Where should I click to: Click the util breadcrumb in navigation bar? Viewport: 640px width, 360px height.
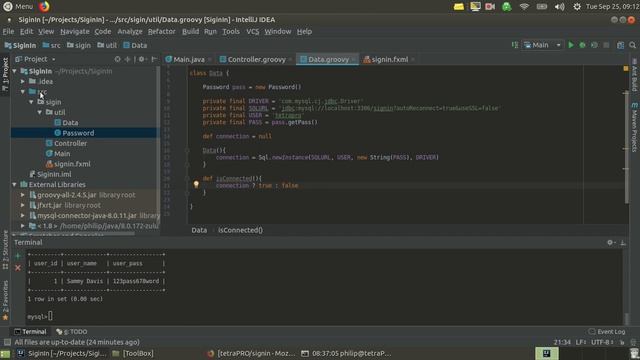(107, 45)
